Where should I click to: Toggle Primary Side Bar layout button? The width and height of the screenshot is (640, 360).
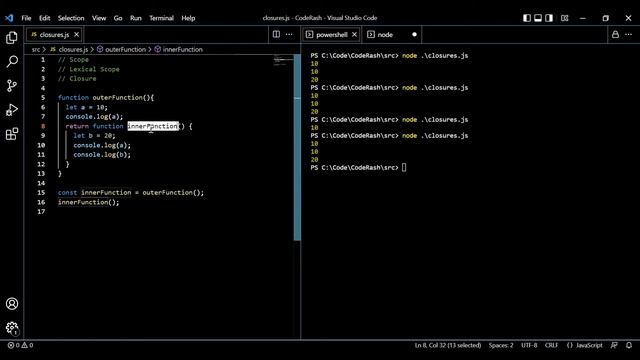[527, 18]
